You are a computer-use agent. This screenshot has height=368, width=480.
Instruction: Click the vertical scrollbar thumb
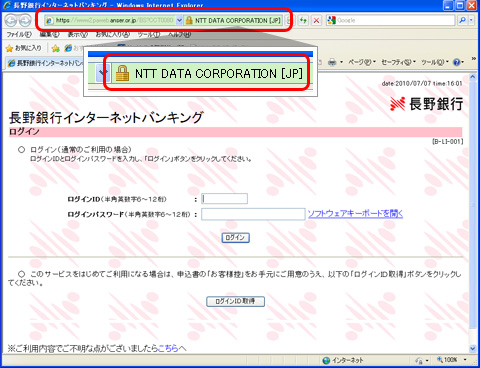tap(473, 205)
